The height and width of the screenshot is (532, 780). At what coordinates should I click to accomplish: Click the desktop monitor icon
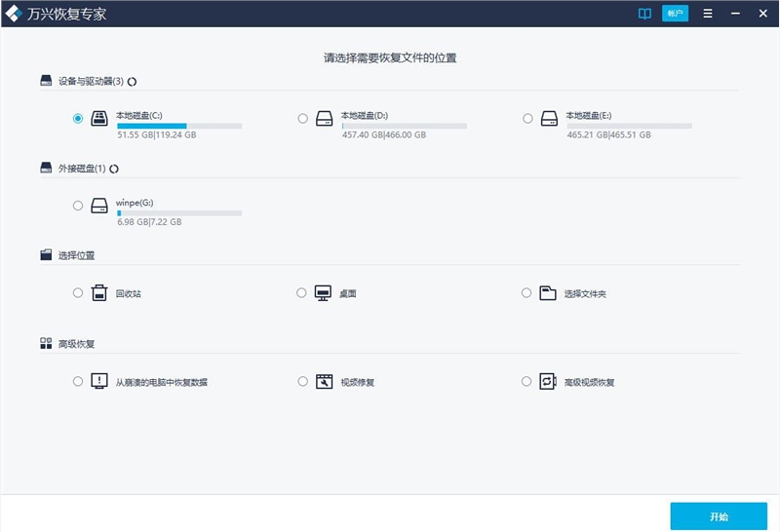323,293
